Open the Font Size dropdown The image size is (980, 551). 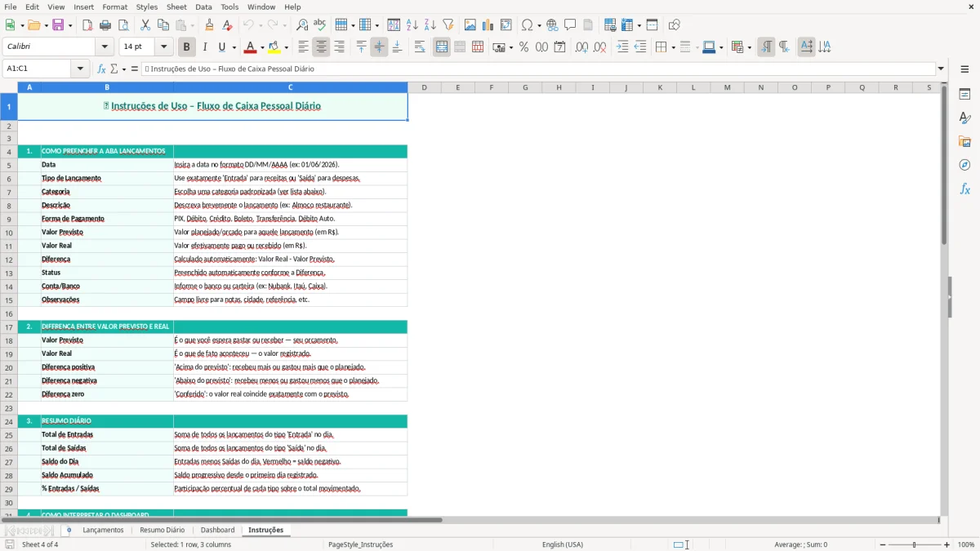pos(163,47)
